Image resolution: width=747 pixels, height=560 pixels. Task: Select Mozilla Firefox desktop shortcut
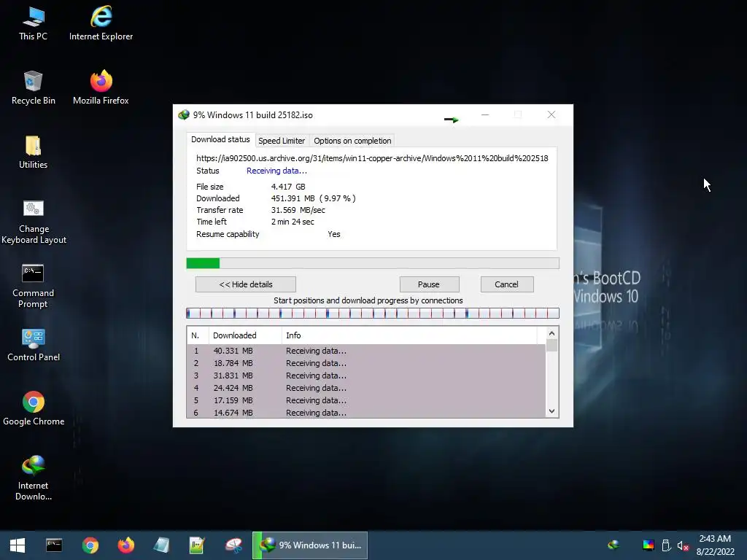[x=101, y=87]
